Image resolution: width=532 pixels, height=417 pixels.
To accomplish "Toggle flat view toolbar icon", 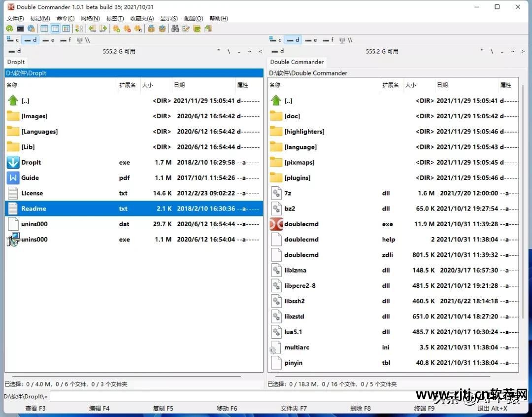I will click(x=79, y=29).
